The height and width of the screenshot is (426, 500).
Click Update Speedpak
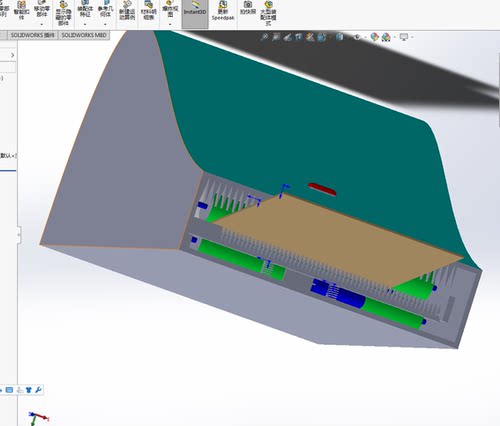tap(223, 11)
